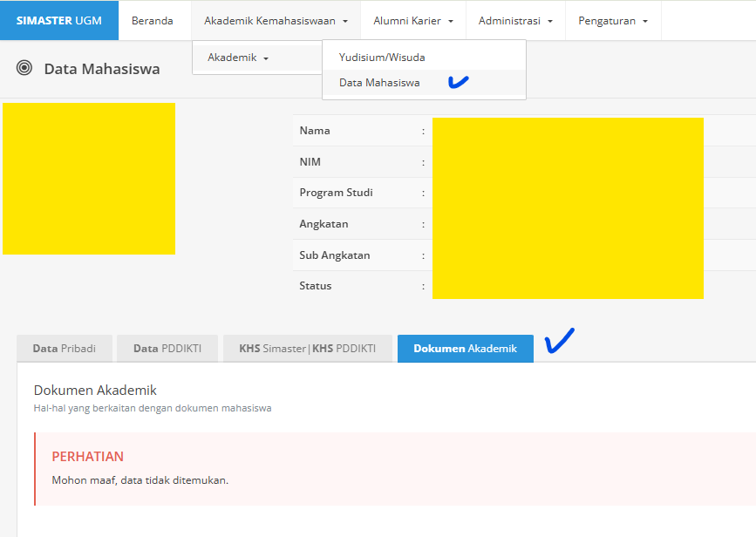Expand the Pengaturan menu
This screenshot has height=537, width=756.
point(612,21)
